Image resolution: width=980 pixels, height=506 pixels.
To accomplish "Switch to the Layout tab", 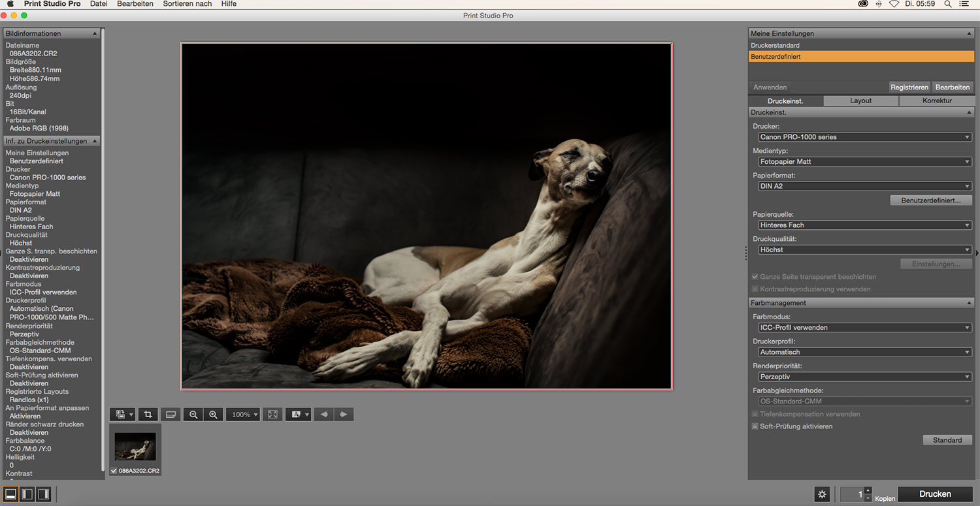I will (x=860, y=101).
